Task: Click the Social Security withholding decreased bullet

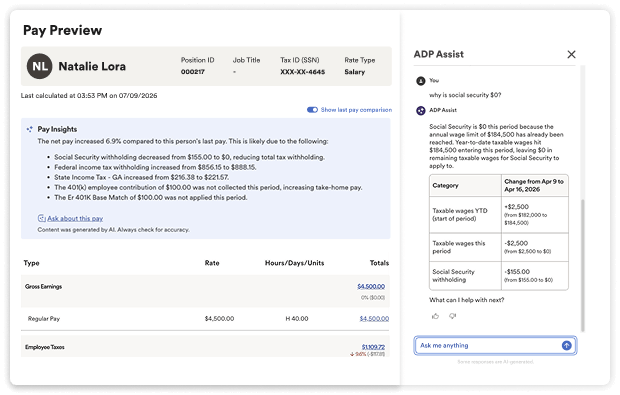Action: [x=189, y=157]
